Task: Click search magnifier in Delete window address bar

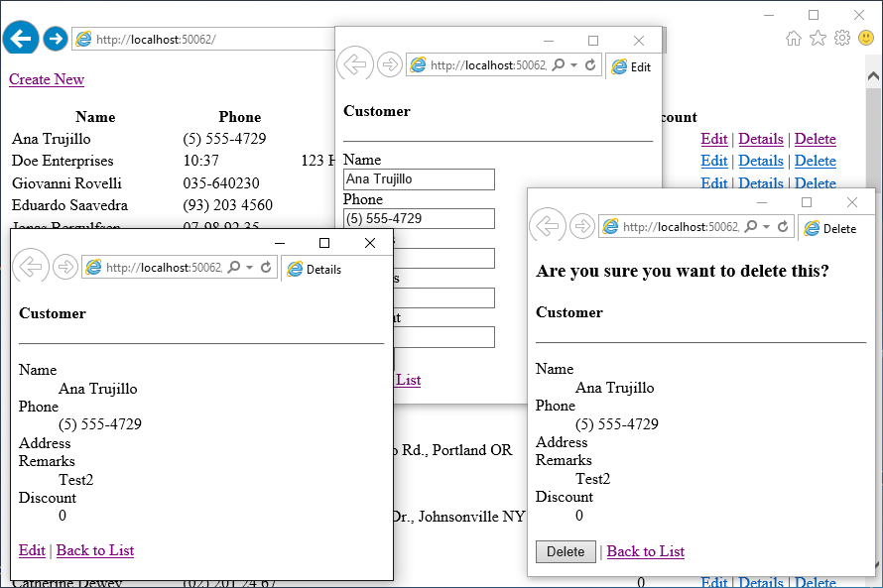Action: (x=750, y=227)
